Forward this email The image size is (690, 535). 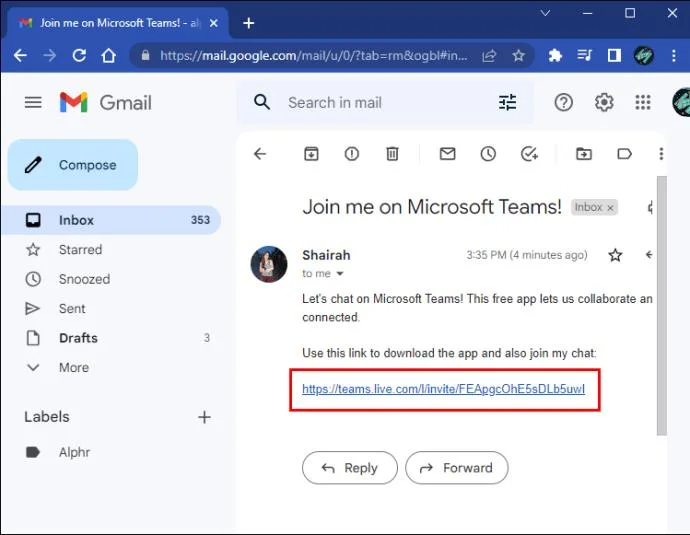point(457,468)
